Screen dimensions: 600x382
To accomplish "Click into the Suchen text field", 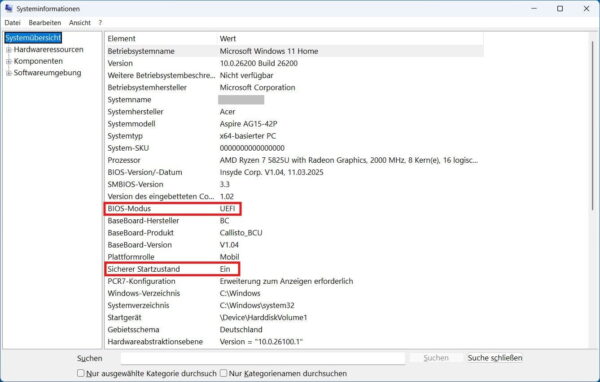I will tap(263, 358).
